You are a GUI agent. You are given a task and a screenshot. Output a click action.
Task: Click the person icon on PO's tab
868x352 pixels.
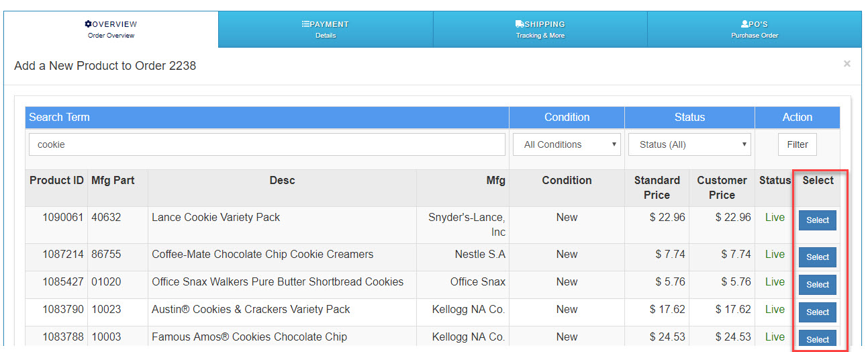744,24
